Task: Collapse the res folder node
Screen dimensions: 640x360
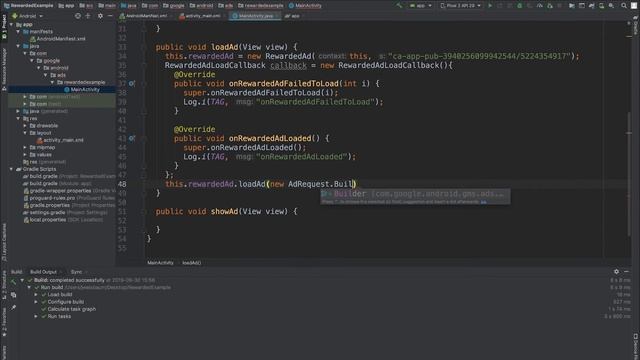Action: pos(18,118)
